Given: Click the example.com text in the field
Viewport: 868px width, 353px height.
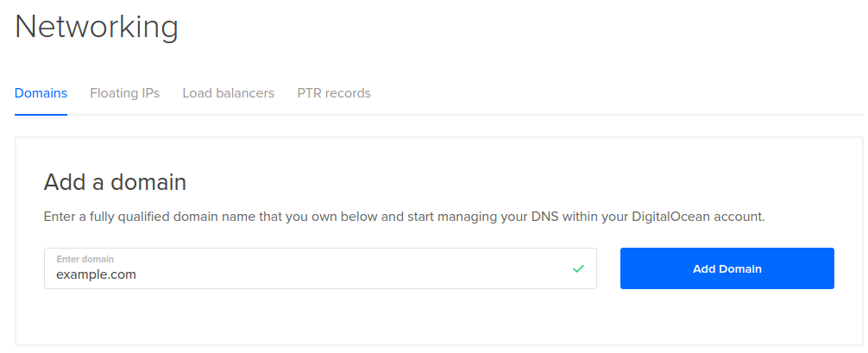Looking at the screenshot, I should point(96,274).
